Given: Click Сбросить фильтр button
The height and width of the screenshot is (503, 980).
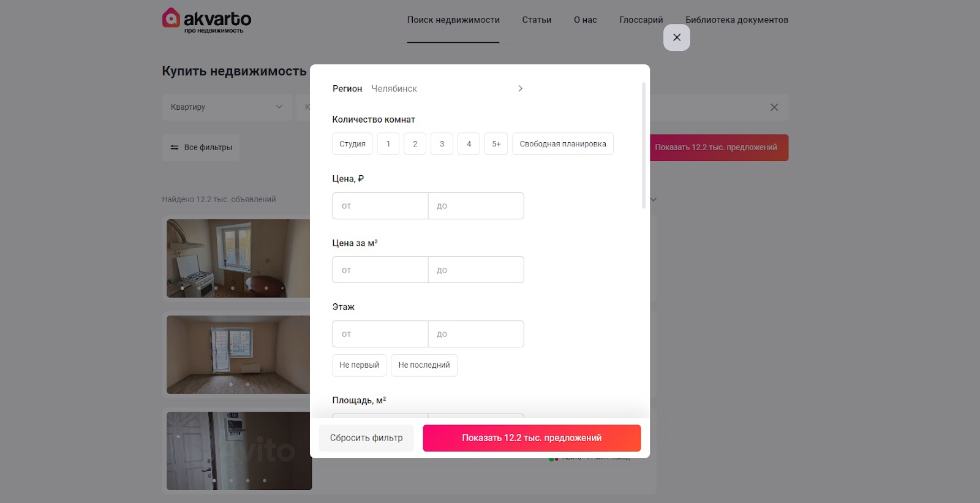Looking at the screenshot, I should click(366, 438).
